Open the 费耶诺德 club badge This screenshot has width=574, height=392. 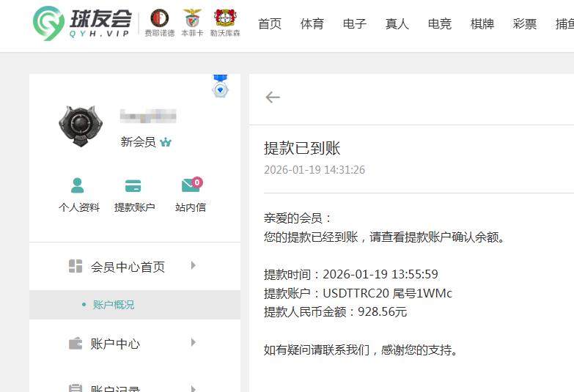pyautogui.click(x=160, y=23)
